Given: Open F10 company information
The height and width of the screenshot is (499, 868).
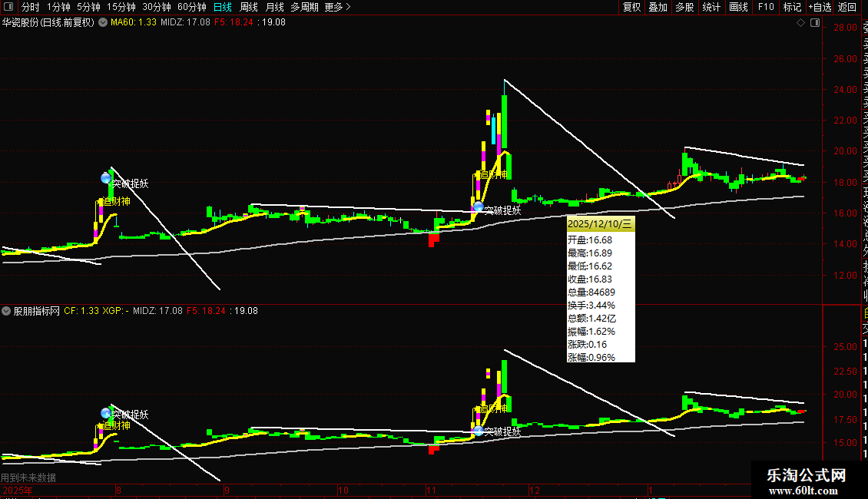Looking at the screenshot, I should pyautogui.click(x=766, y=7).
